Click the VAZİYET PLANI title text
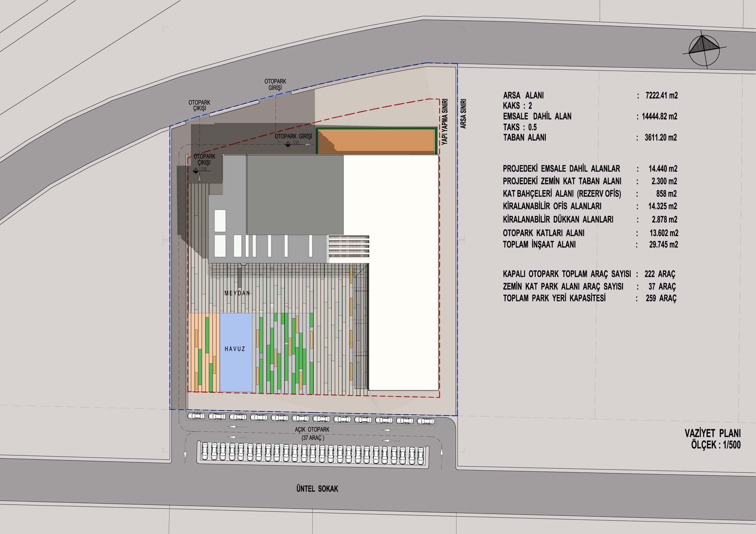 (x=713, y=433)
